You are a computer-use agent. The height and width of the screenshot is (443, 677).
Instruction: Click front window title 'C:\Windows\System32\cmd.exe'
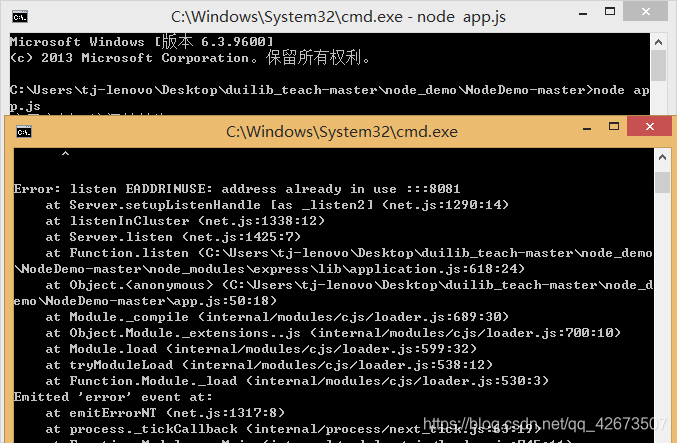[x=342, y=132]
